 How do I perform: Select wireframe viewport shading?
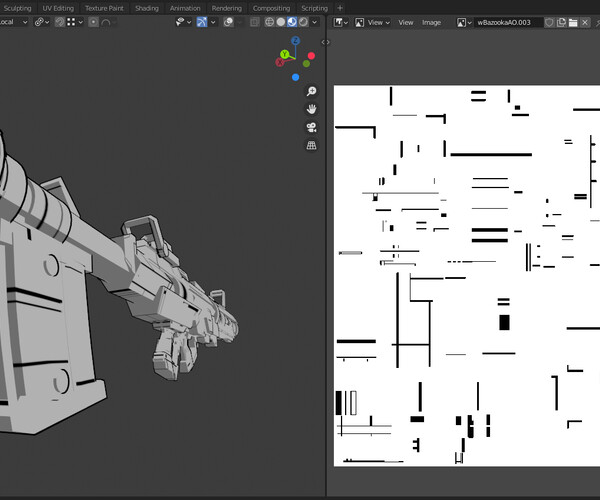pos(269,22)
